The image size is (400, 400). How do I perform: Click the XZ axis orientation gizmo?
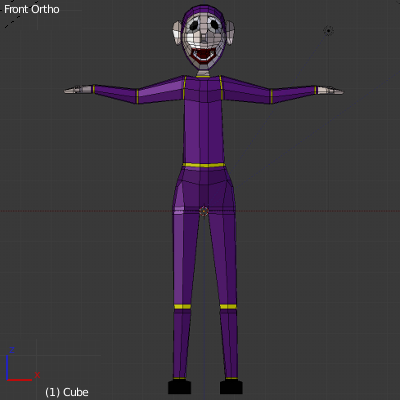22,364
